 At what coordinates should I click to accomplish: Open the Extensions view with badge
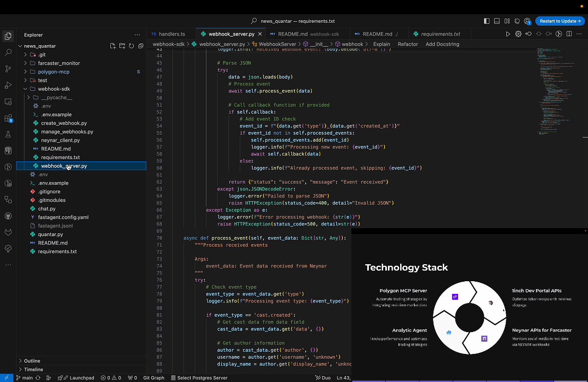(x=8, y=118)
